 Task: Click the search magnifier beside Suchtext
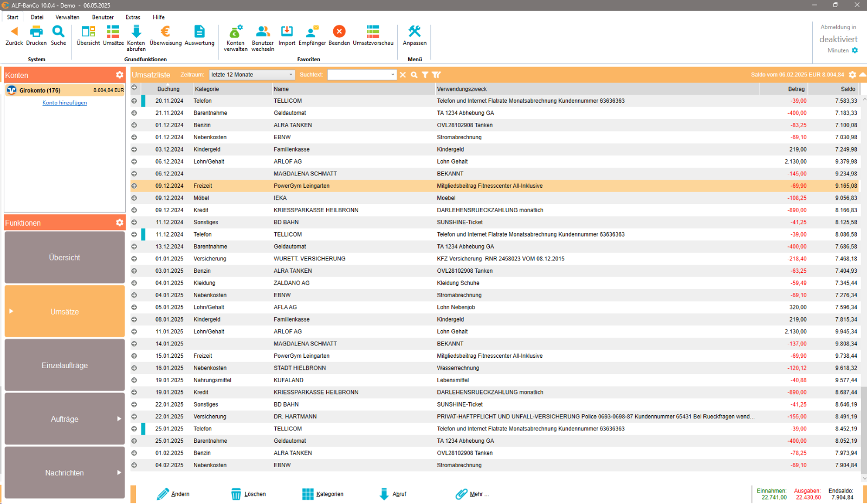tap(414, 75)
